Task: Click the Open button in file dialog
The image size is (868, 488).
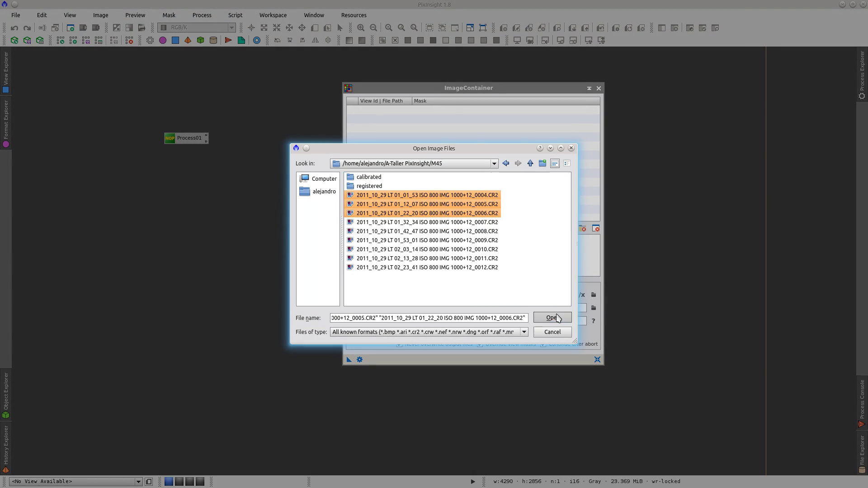Action: coord(552,318)
